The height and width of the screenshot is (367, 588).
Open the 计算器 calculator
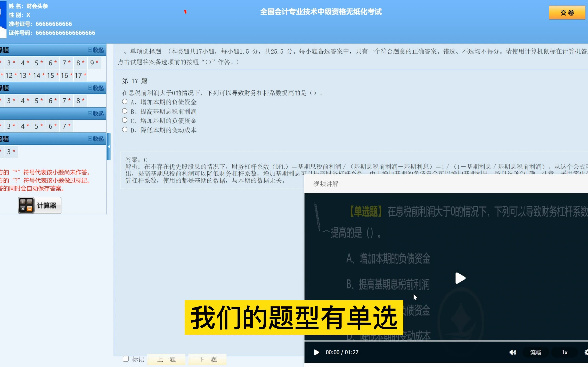click(39, 205)
